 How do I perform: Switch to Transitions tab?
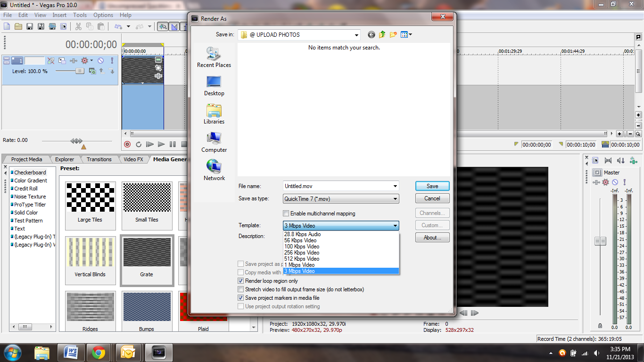click(99, 159)
